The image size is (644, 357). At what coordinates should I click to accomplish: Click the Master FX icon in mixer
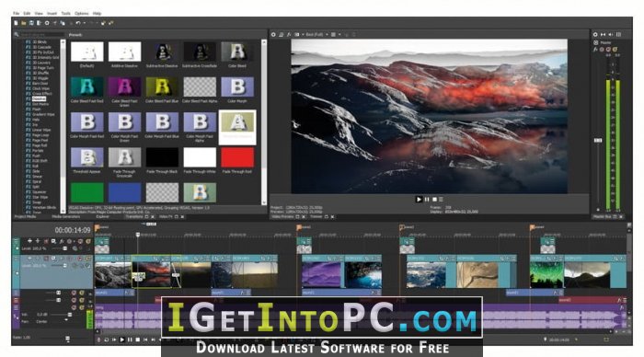(595, 50)
